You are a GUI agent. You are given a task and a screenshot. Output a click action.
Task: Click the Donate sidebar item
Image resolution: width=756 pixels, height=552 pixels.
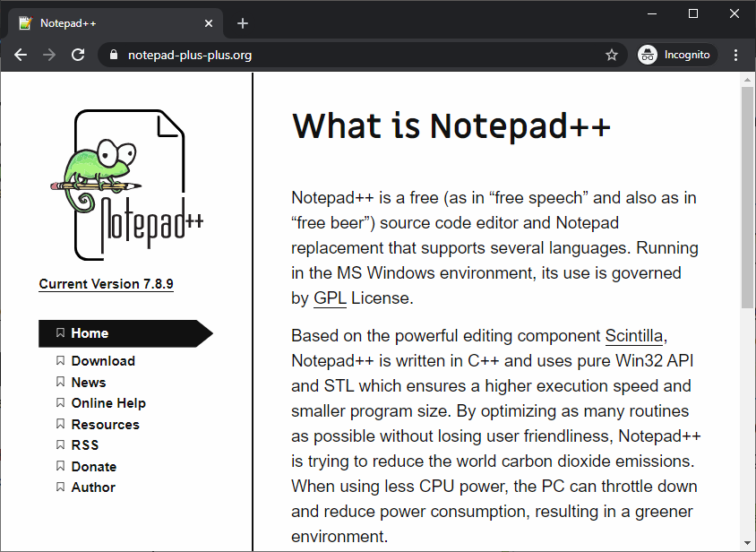coord(93,467)
